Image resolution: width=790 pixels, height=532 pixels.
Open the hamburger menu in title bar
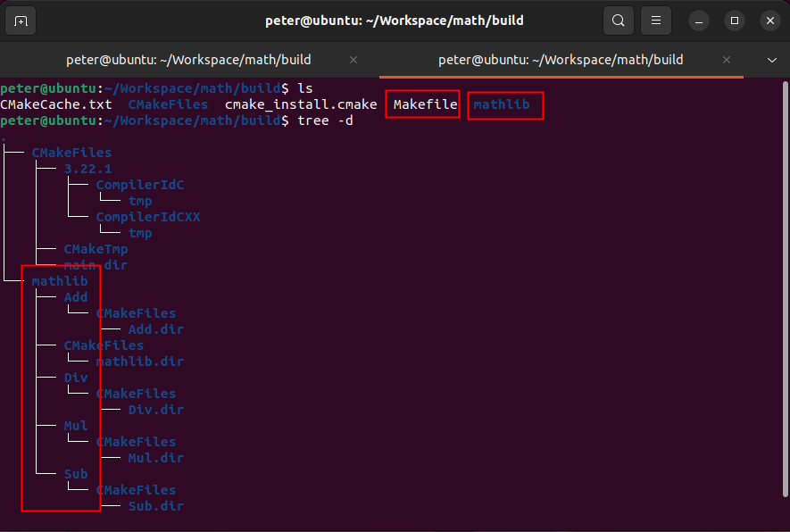pos(656,20)
